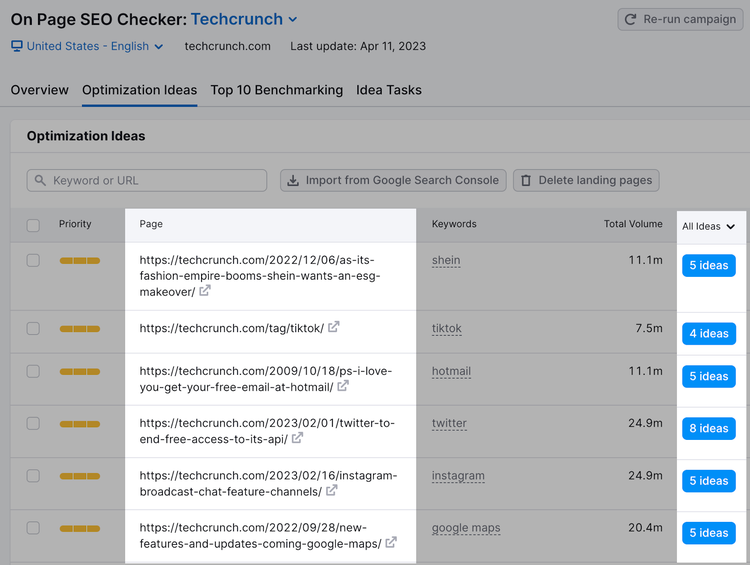The width and height of the screenshot is (750, 565).
Task: Open external link icon for instagram broadcast page
Action: 331,490
